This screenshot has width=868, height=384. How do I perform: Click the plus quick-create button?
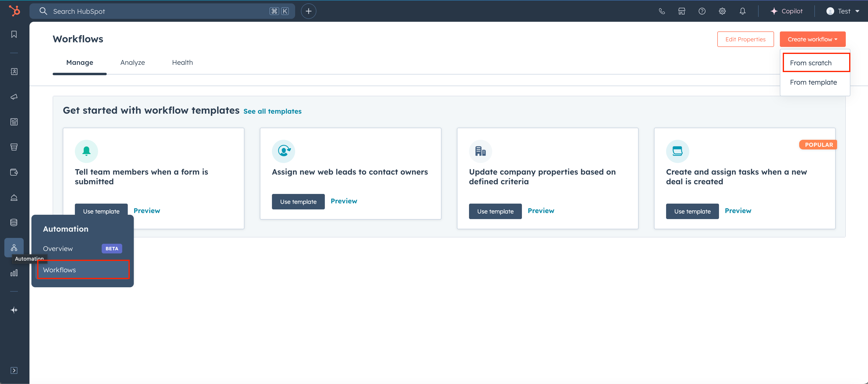[x=308, y=11]
